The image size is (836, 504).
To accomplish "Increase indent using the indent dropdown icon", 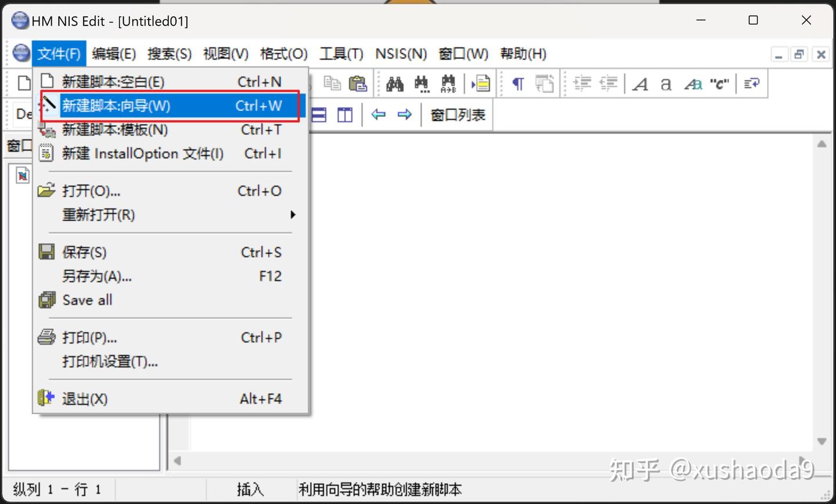I will point(582,84).
